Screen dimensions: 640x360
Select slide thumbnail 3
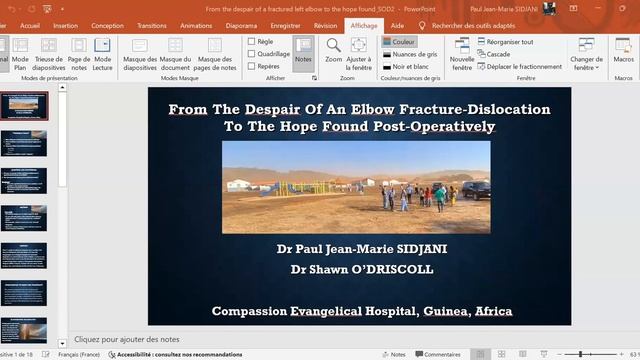(24, 181)
